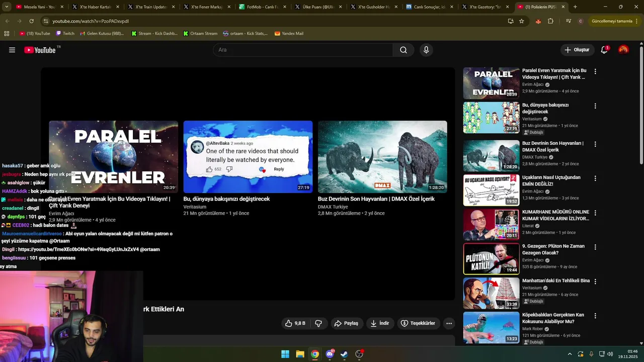Open a new browser tab

tap(575, 7)
